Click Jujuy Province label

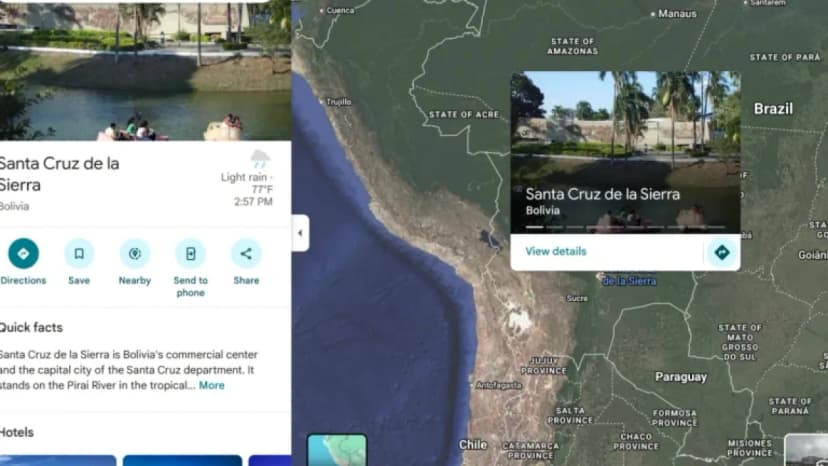tap(544, 366)
